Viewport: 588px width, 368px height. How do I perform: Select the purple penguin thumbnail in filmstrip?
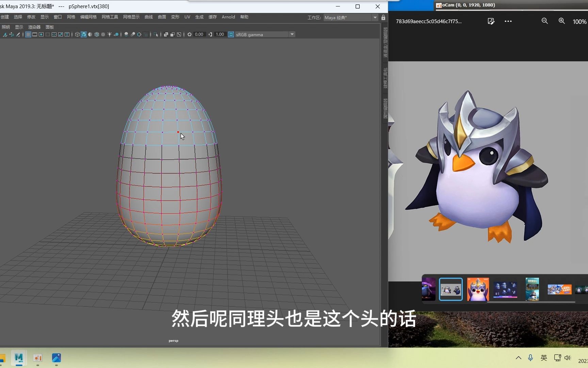tap(429, 289)
